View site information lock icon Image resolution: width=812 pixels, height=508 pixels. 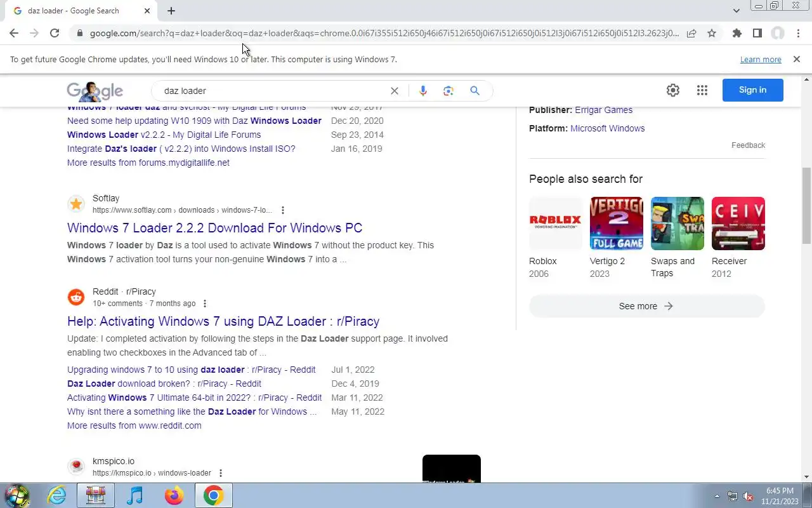[x=79, y=33]
